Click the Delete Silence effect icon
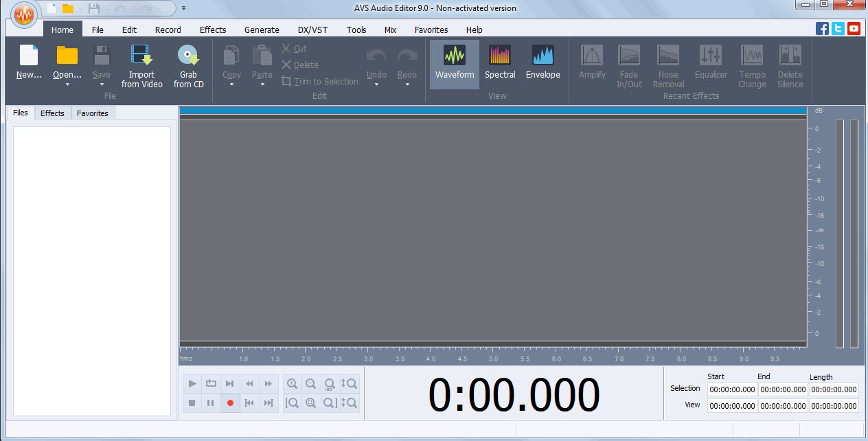Image resolution: width=868 pixels, height=441 pixels. point(790,55)
